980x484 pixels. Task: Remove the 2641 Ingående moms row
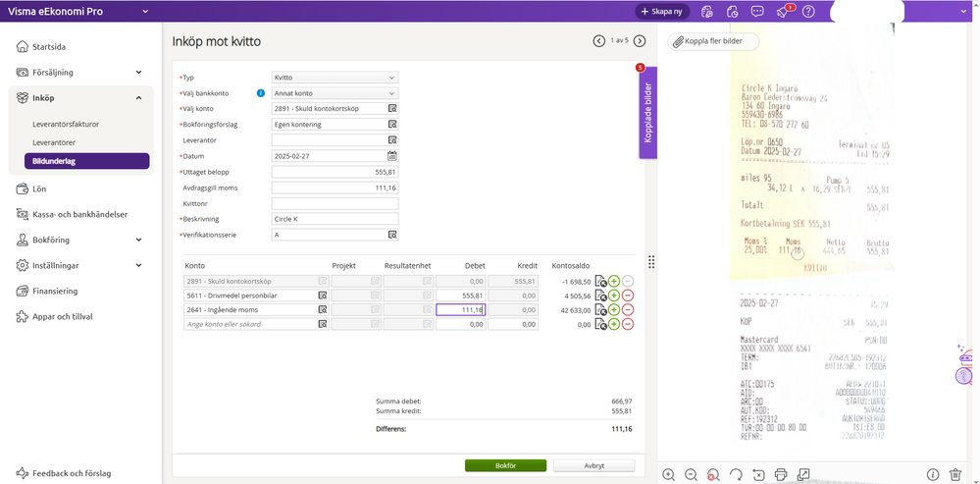pos(628,309)
